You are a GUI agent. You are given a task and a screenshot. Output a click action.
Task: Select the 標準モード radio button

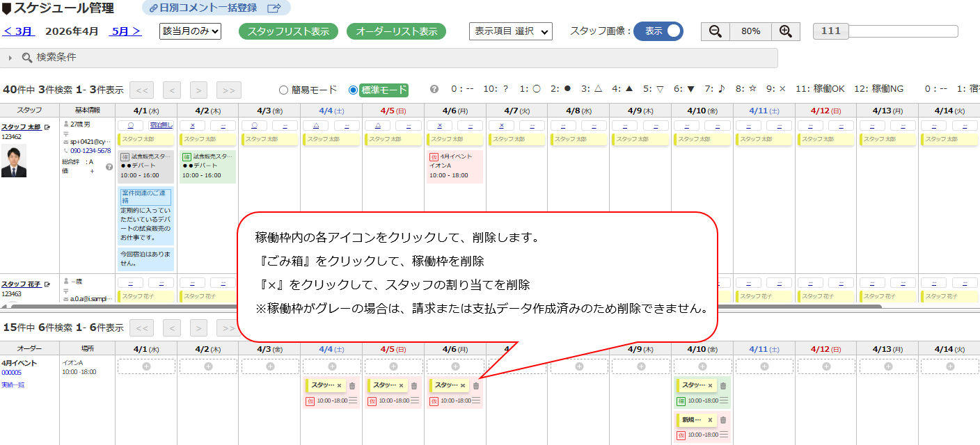pos(353,90)
